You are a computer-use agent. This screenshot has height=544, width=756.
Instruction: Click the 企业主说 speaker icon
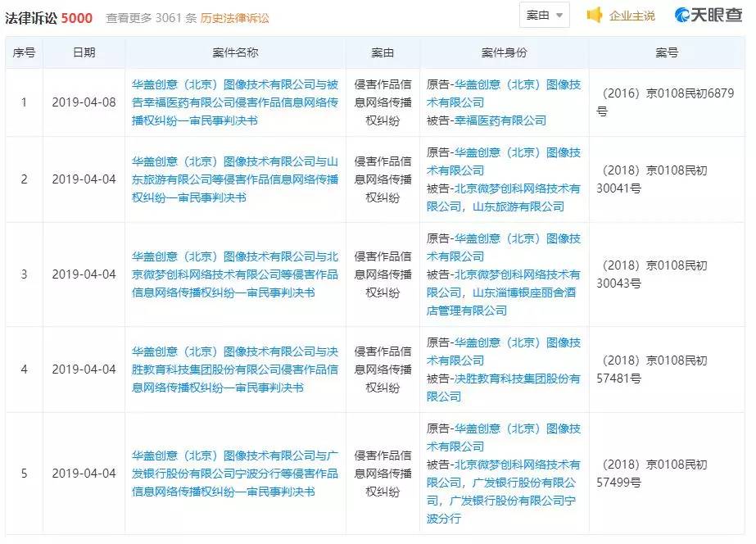coord(595,16)
